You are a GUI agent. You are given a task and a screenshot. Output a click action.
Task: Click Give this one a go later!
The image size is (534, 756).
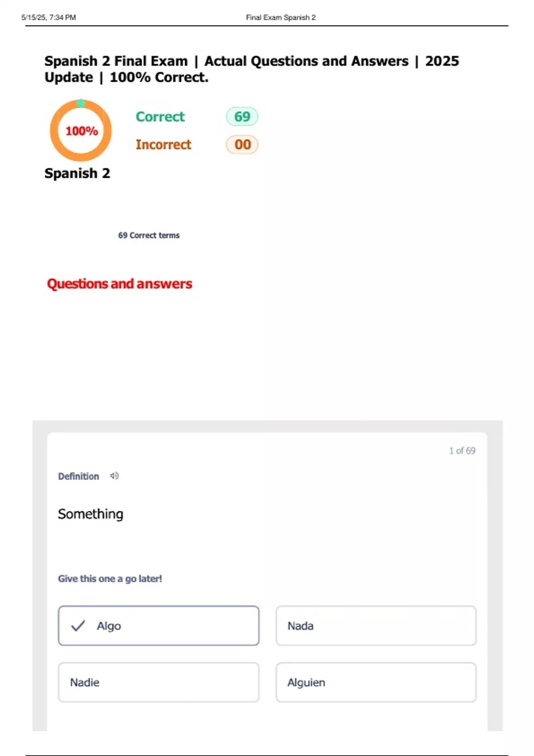click(110, 579)
